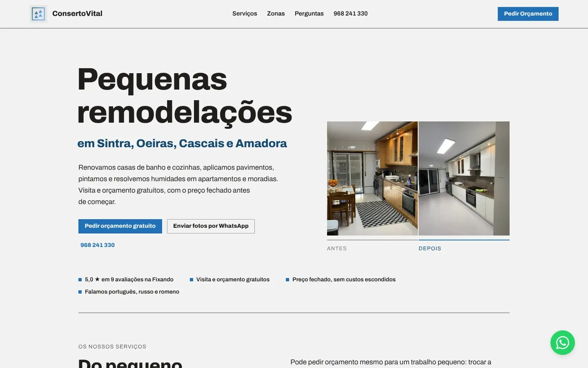
Task: Click the paragraph starting 'Renovamos casas de banho'
Action: [x=178, y=184]
